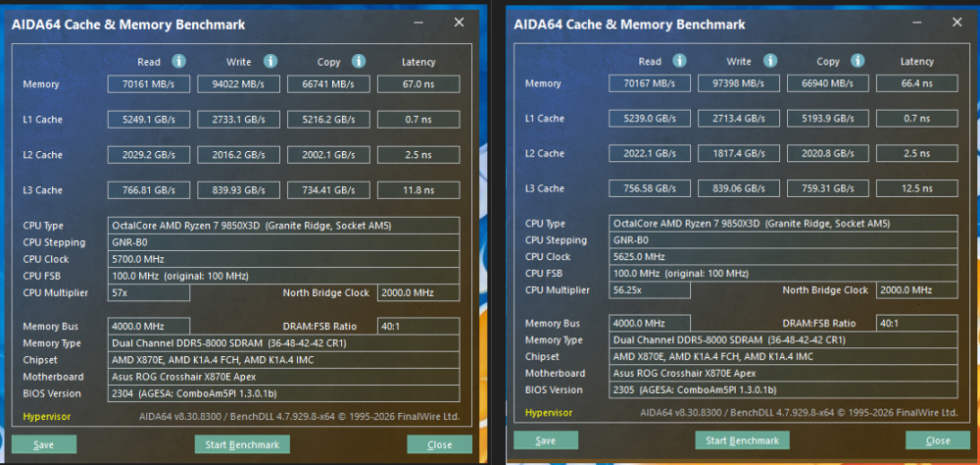Image resolution: width=980 pixels, height=465 pixels.
Task: Click Start Benchmark in right window
Action: pos(743,439)
